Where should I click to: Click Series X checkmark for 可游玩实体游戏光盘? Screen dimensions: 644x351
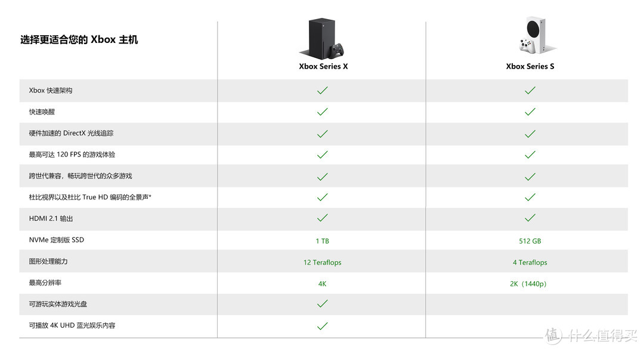(323, 304)
